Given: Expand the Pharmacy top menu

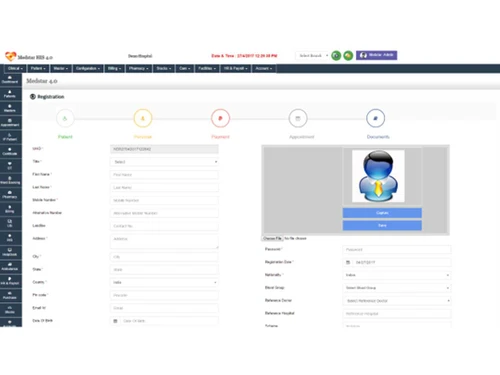Looking at the screenshot, I should point(139,68).
